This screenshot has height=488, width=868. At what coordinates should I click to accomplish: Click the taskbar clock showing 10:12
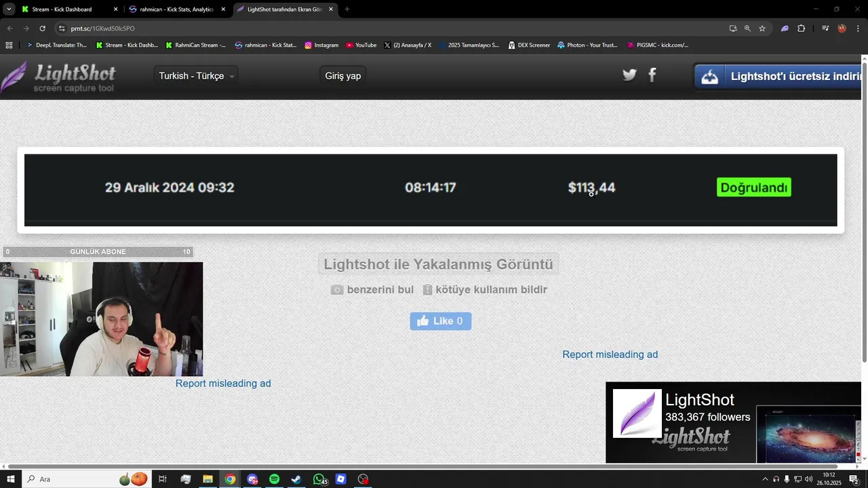[x=829, y=479]
